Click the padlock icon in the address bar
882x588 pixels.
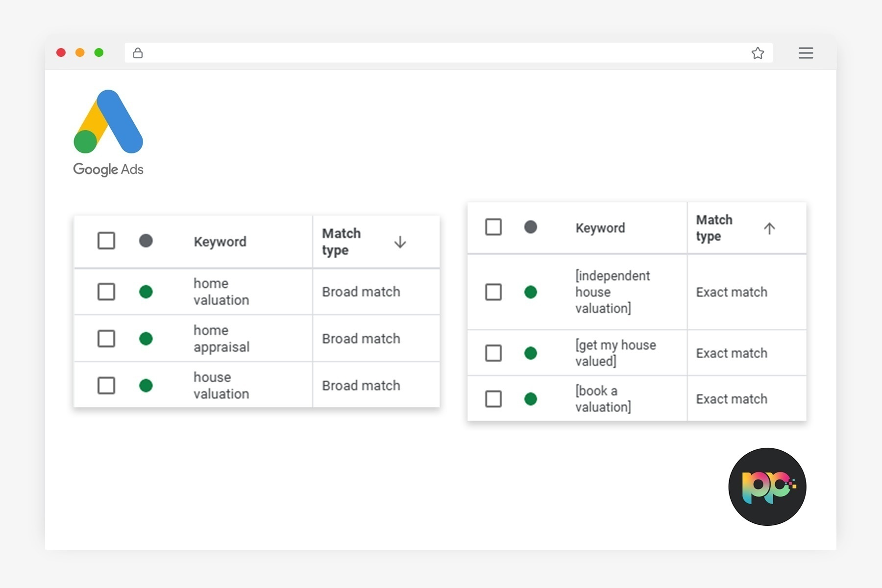(x=138, y=53)
